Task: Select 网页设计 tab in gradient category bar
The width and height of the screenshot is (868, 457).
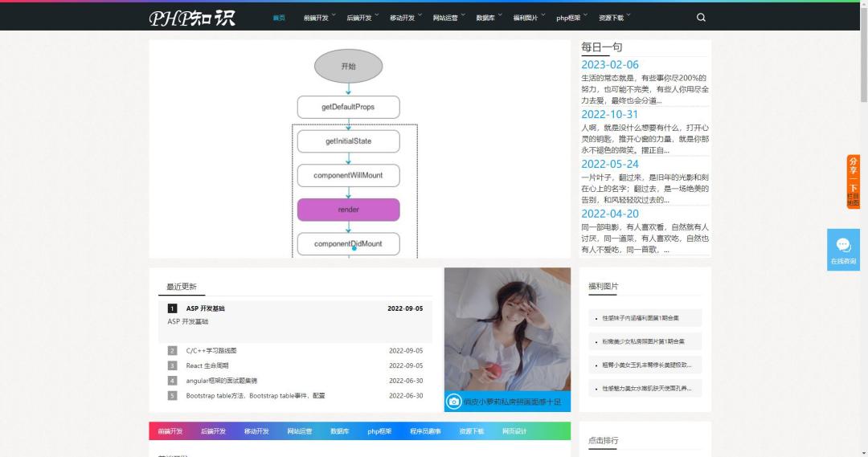Action: pyautogui.click(x=515, y=431)
